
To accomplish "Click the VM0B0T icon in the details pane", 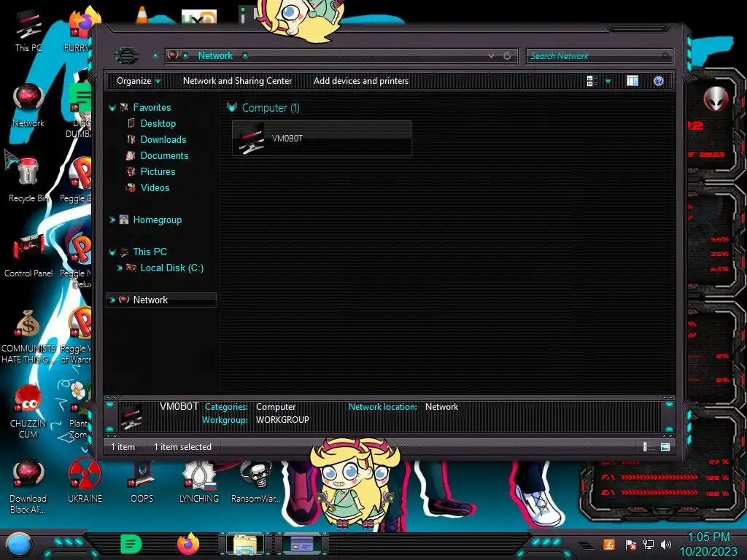I will [x=131, y=416].
